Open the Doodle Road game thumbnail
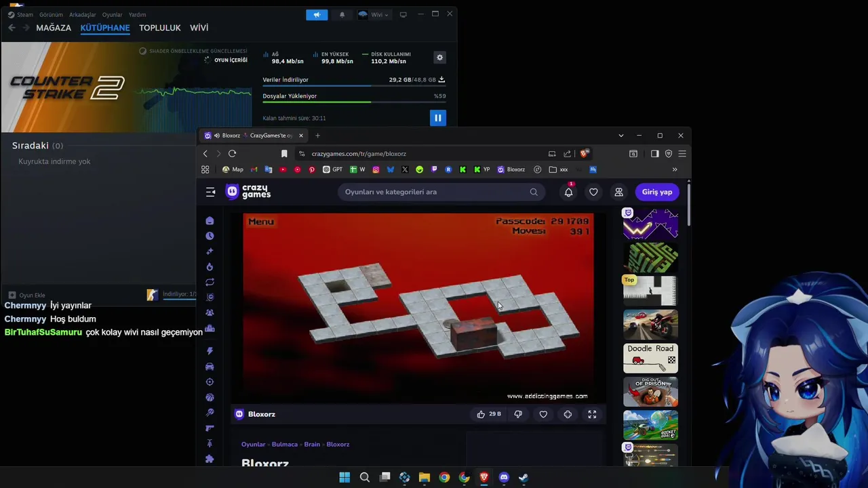The image size is (868, 488). click(x=650, y=358)
